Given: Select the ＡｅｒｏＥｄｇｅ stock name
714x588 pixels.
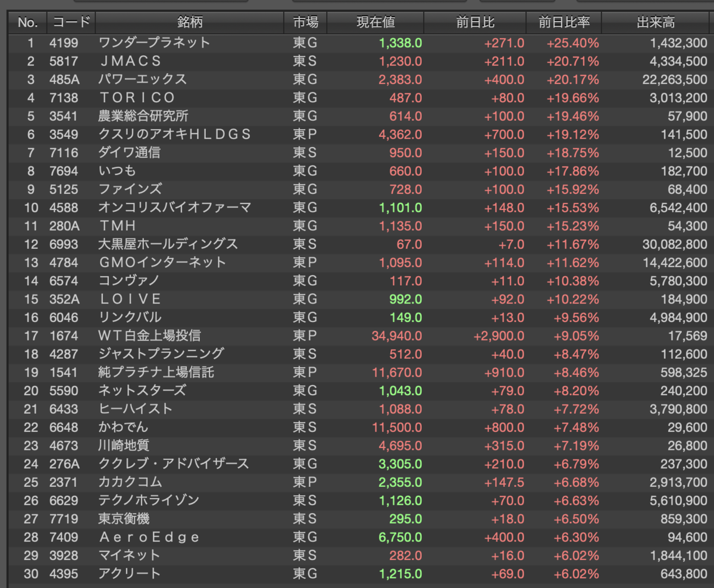Looking at the screenshot, I should click(149, 537).
